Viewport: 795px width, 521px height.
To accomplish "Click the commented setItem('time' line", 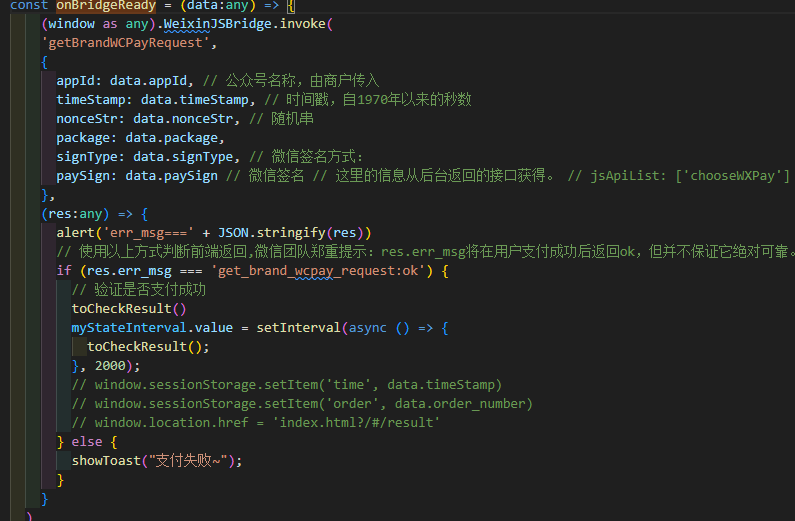I will click(x=286, y=385).
